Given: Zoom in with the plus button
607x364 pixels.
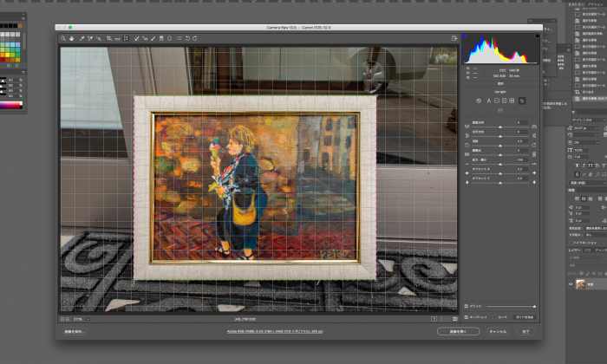Looking at the screenshot, I should [68, 319].
